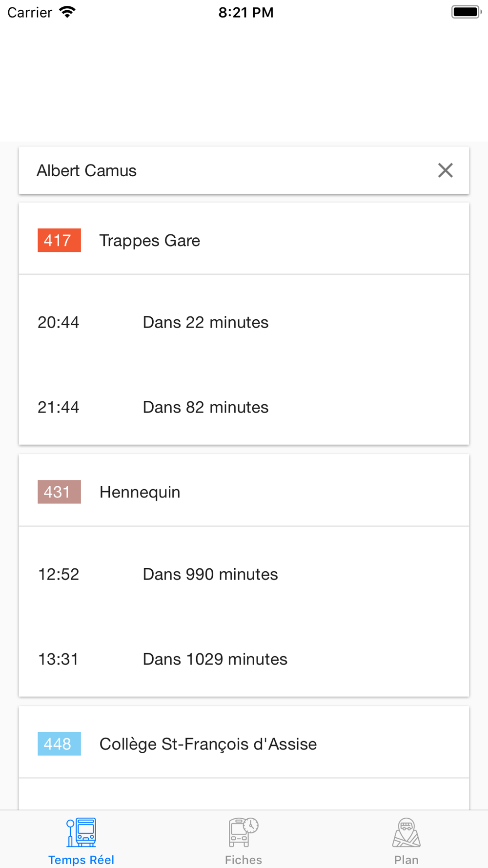Screen dimensions: 488x868
Task: Select the 13:31 departure row
Action: click(x=244, y=659)
